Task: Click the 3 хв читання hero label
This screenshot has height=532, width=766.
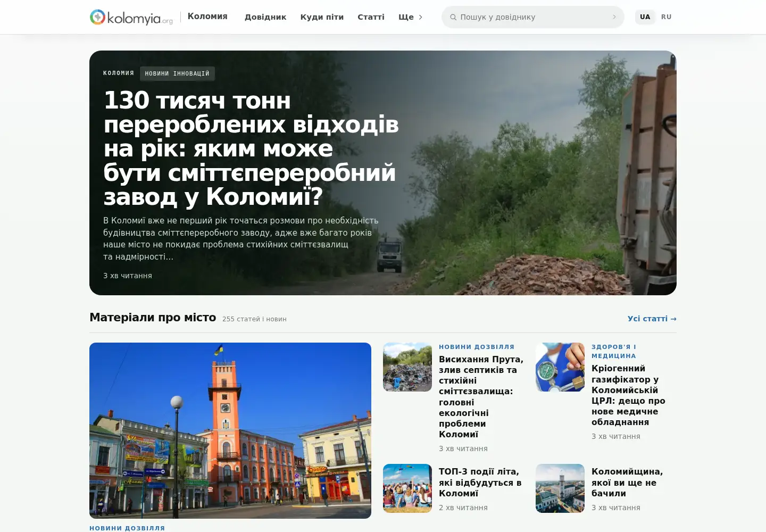Action: click(x=128, y=276)
